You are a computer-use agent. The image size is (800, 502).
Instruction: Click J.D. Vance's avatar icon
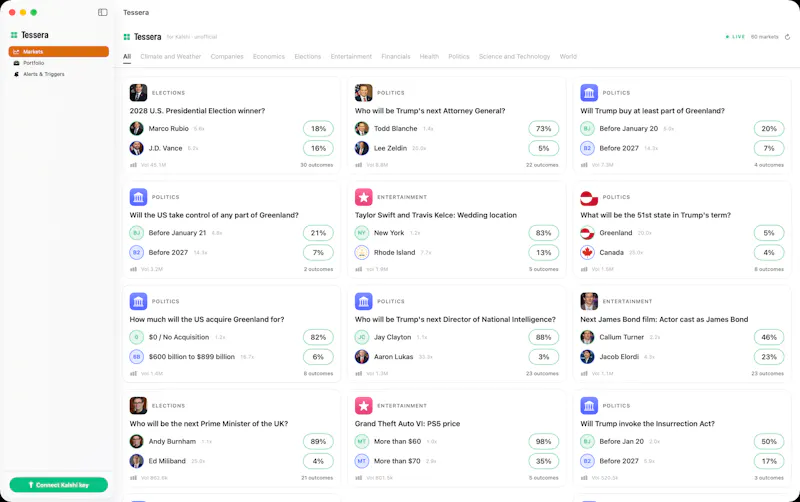click(136, 148)
